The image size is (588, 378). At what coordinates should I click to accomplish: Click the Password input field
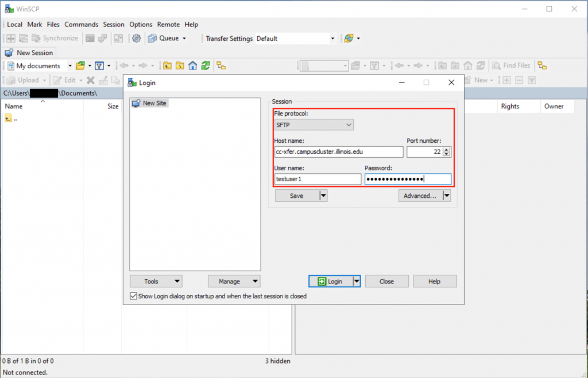(408, 179)
